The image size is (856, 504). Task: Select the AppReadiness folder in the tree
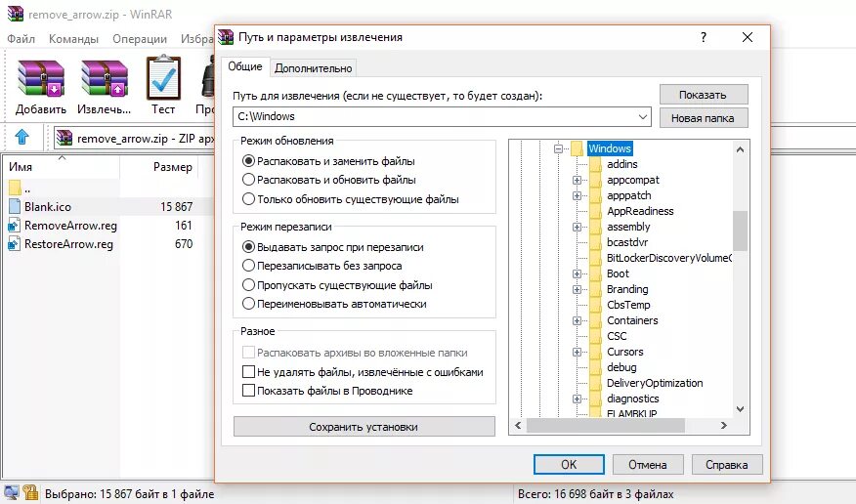640,211
